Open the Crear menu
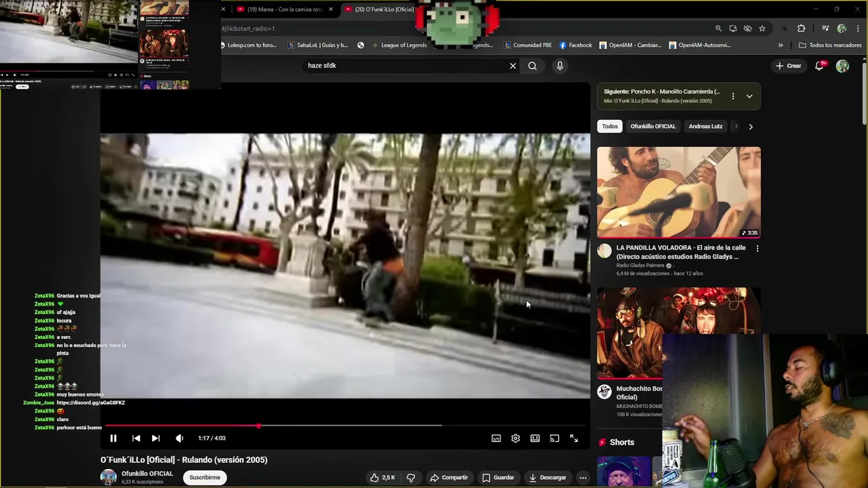The height and width of the screenshot is (488, 868). click(x=788, y=66)
